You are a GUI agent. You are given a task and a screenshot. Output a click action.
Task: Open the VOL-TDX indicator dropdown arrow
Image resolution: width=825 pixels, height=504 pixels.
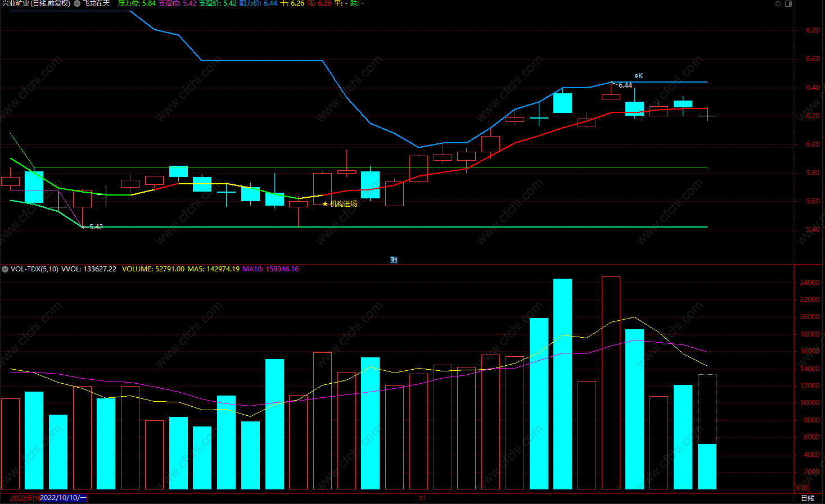click(5, 269)
